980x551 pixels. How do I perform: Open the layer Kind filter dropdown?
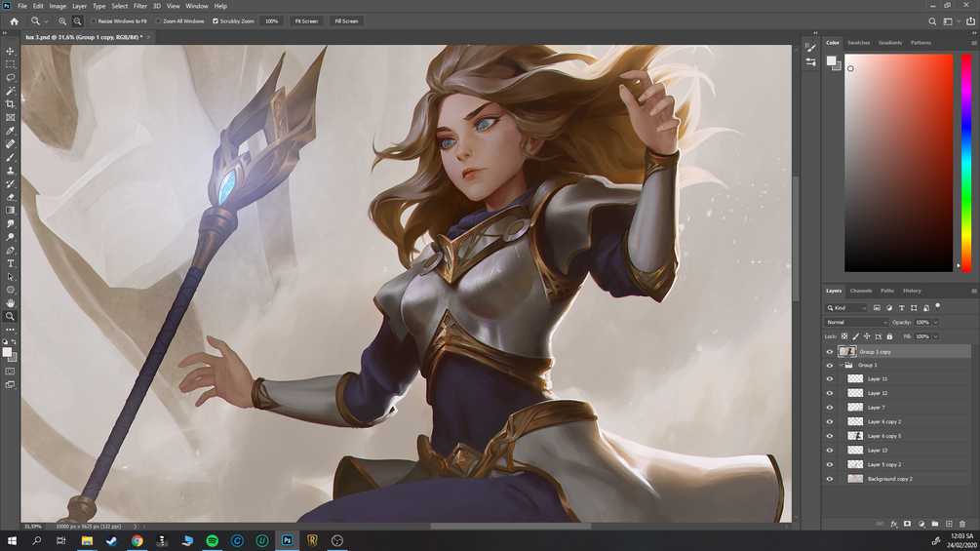tap(846, 308)
